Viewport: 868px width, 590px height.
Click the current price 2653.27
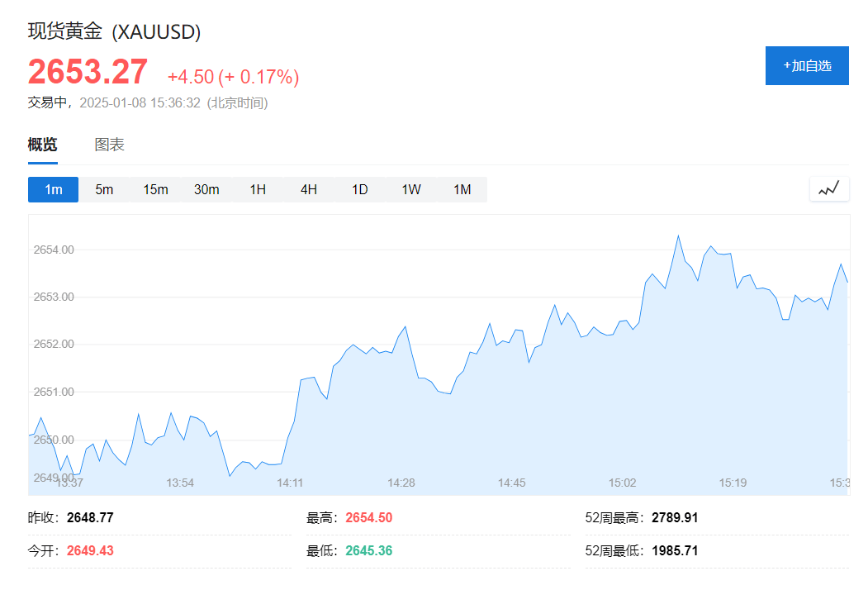[x=88, y=72]
